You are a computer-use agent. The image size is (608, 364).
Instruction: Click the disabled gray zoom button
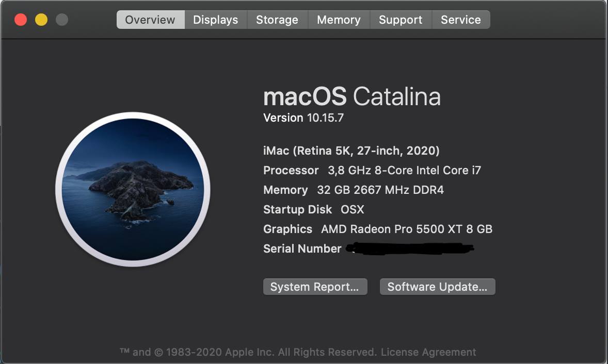(x=62, y=20)
